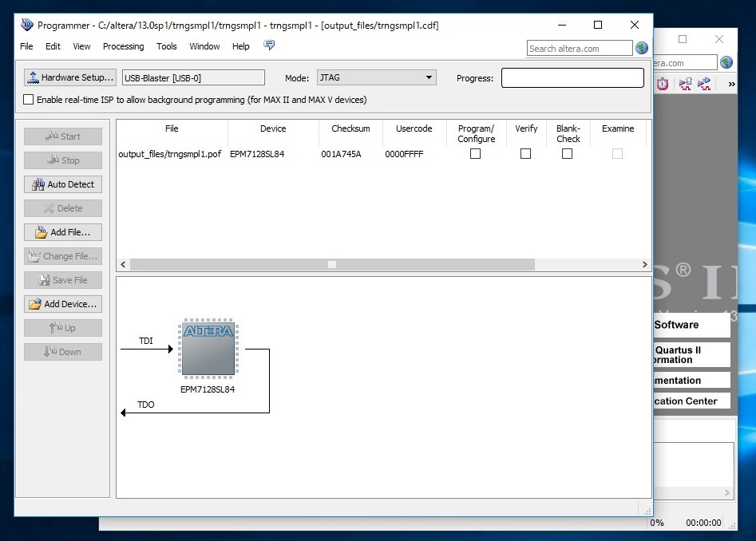Select usercode value 0000FFFF
The width and height of the screenshot is (756, 541).
pos(404,154)
